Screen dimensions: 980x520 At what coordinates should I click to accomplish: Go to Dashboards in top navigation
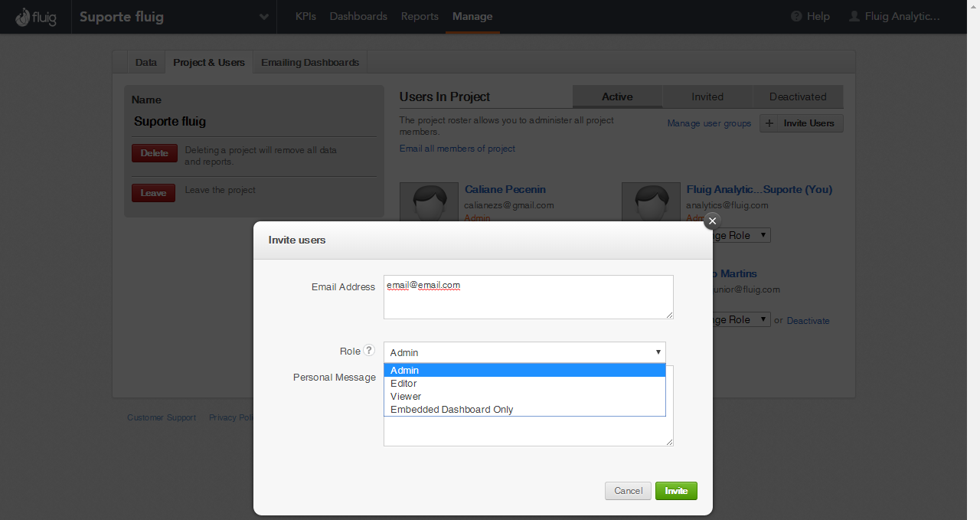coord(358,16)
